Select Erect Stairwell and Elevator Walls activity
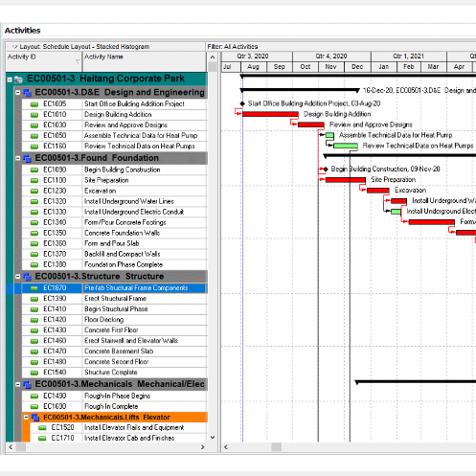The height and width of the screenshot is (476, 476). [114, 341]
